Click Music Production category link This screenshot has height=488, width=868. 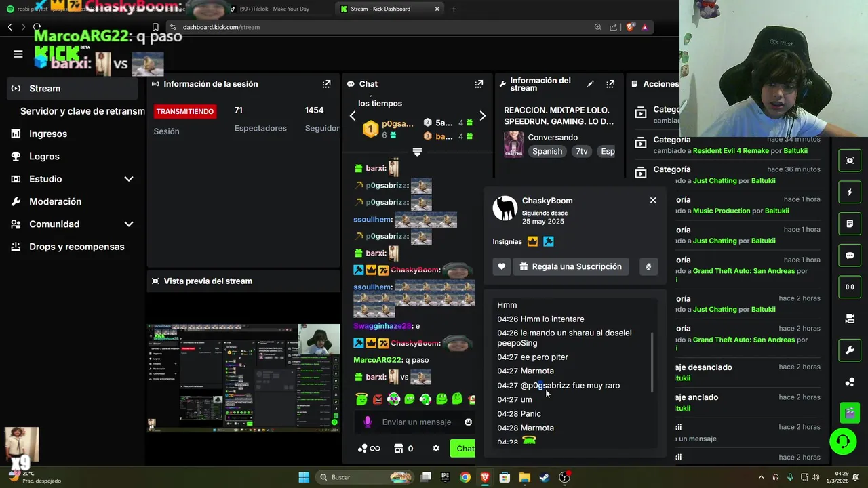click(722, 211)
